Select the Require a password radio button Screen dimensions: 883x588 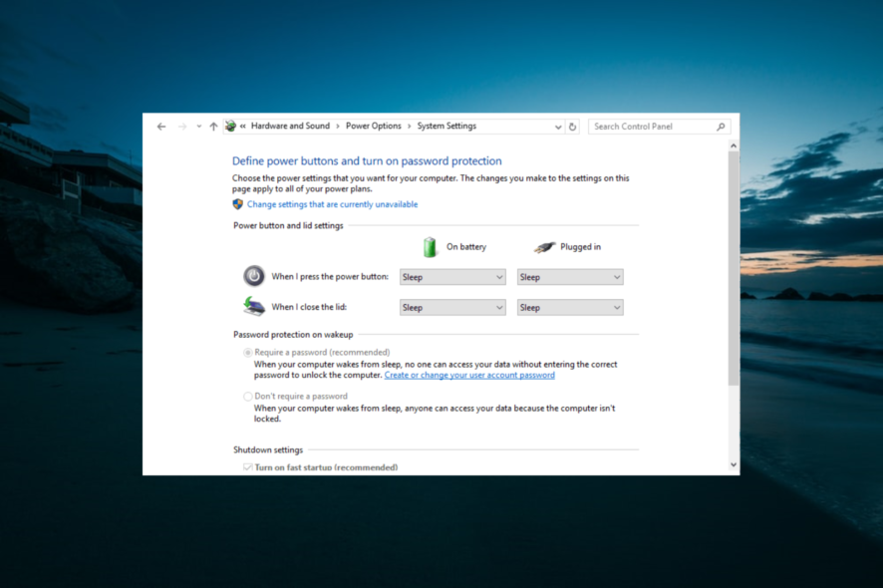(246, 352)
